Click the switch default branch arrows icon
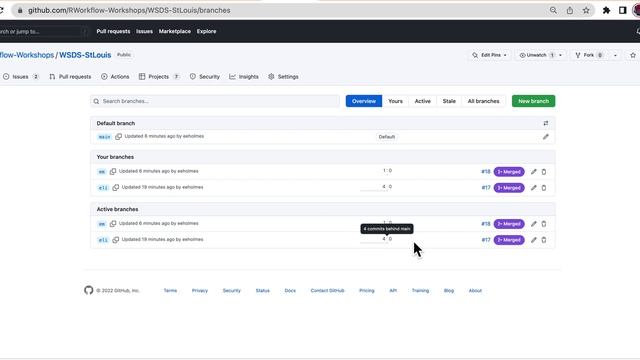640x360 pixels. 546,123
